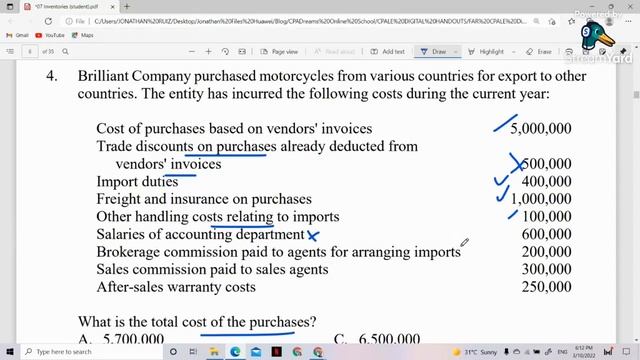The image size is (640, 360).
Task: Expand Highlight color options dropdown
Action: click(513, 51)
